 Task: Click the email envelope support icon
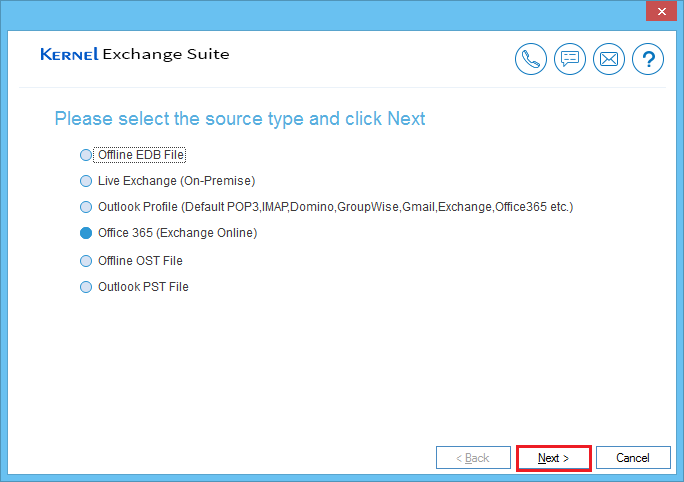[x=609, y=59]
